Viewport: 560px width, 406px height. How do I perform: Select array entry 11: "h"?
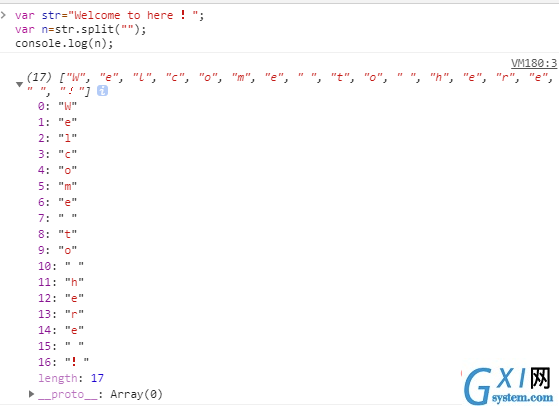pos(61,282)
